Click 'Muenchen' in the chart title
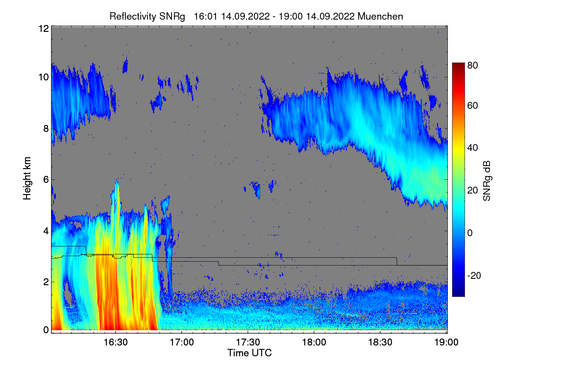588x392 pixels. 380,16
